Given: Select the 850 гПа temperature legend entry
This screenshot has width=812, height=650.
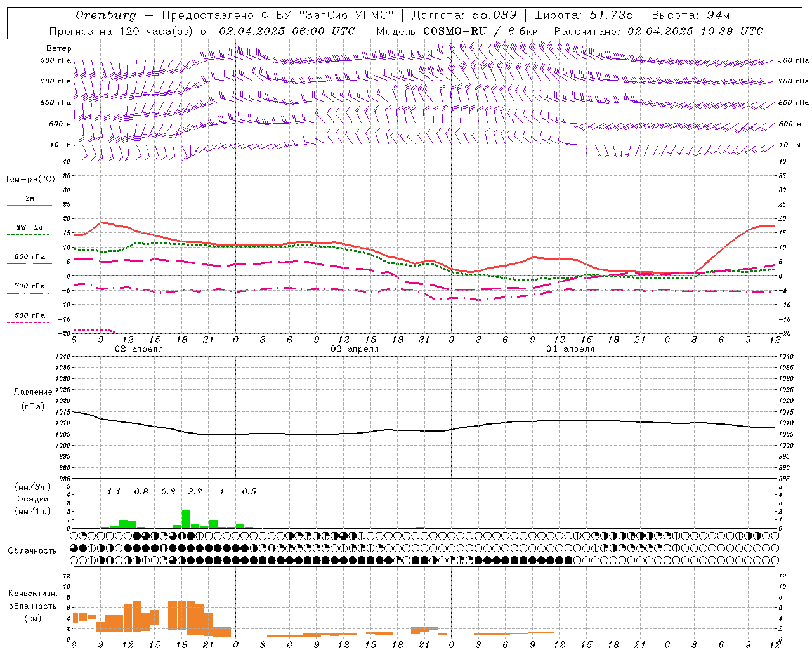Looking at the screenshot, I should click(x=30, y=257).
